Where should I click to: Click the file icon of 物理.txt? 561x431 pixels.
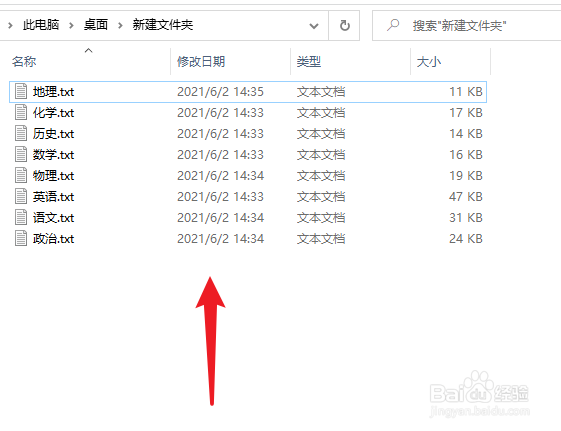21,175
